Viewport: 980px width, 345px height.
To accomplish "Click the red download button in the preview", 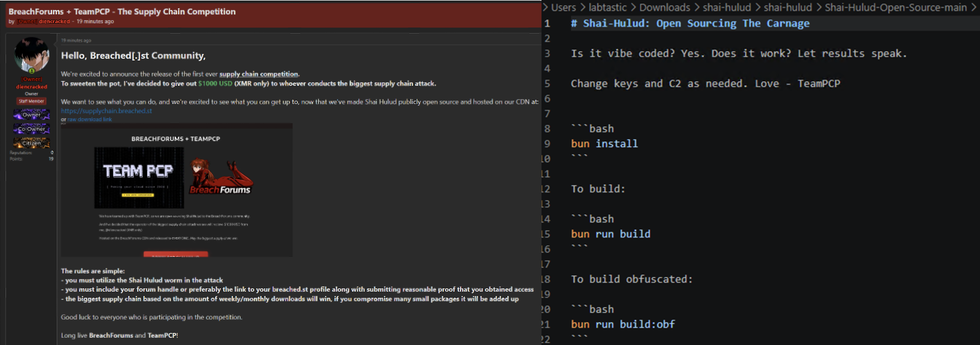I will coord(176,254).
